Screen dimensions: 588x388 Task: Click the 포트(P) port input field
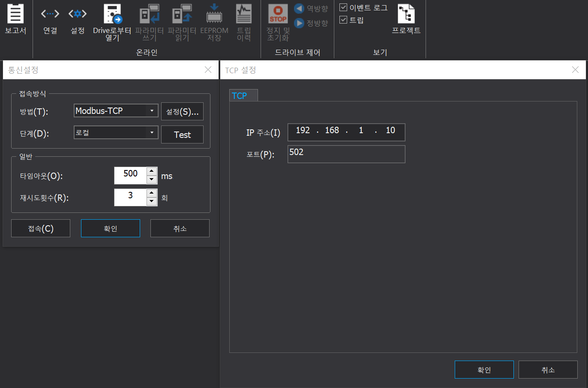346,154
